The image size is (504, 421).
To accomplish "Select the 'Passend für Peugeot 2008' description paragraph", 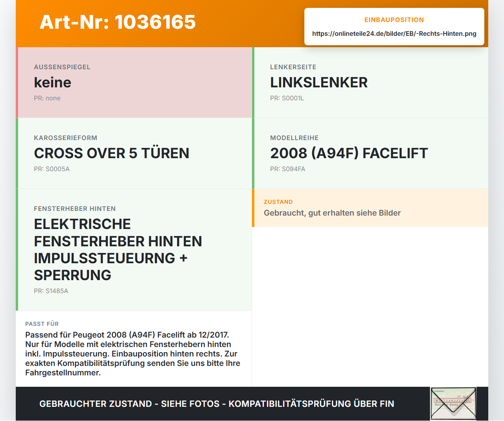I will [x=133, y=354].
